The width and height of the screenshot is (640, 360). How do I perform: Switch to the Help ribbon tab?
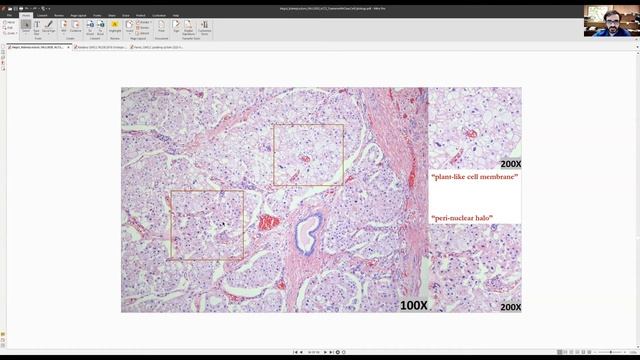click(176, 16)
